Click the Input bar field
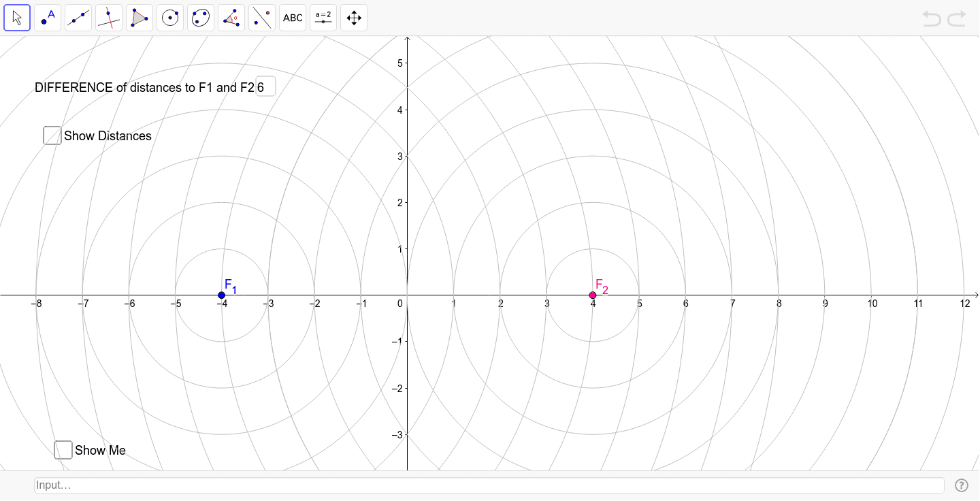980x501 pixels. (x=489, y=485)
